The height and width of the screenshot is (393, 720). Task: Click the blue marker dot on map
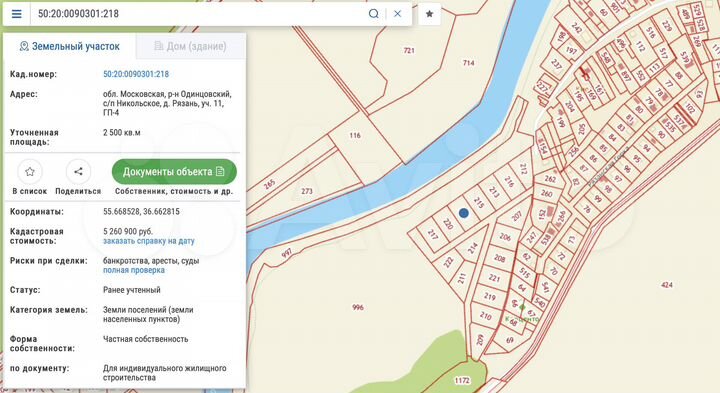[x=464, y=213]
